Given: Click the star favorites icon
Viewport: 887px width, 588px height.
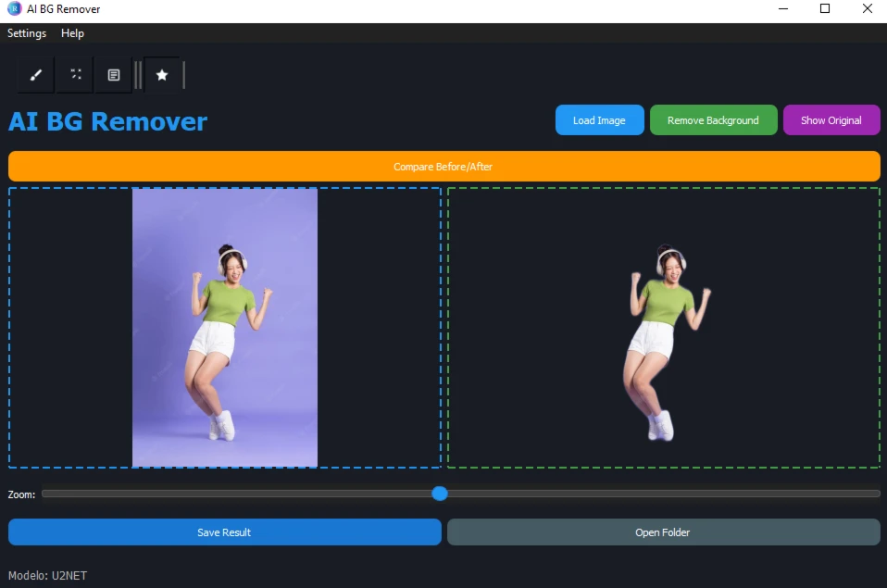Looking at the screenshot, I should click(x=162, y=75).
